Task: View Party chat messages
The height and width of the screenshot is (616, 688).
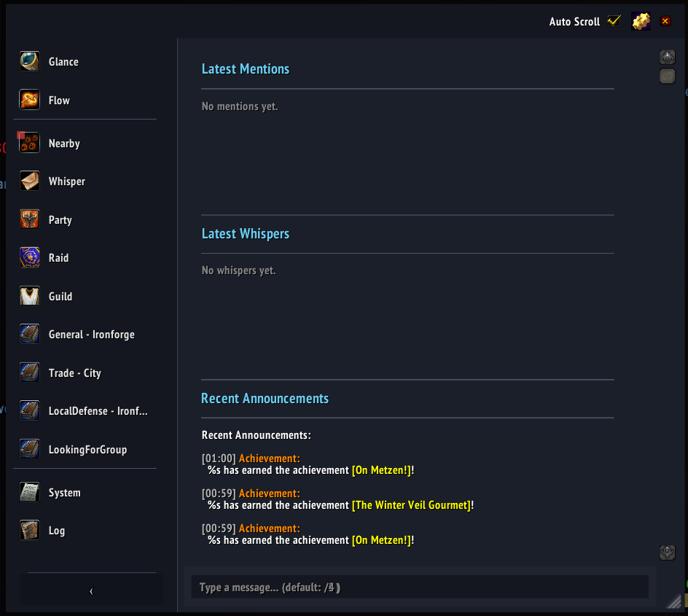Action: pyautogui.click(x=60, y=219)
